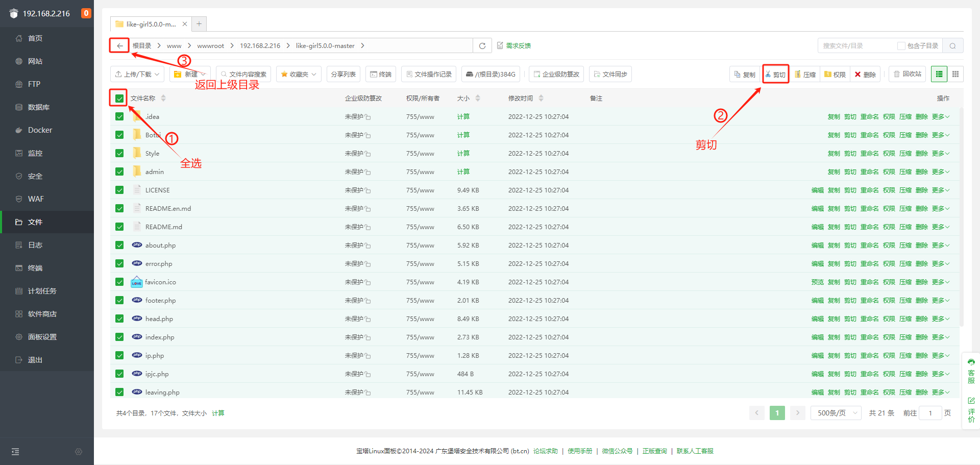The image size is (980, 465).
Task: Edit the README.md file link
Action: pos(817,227)
